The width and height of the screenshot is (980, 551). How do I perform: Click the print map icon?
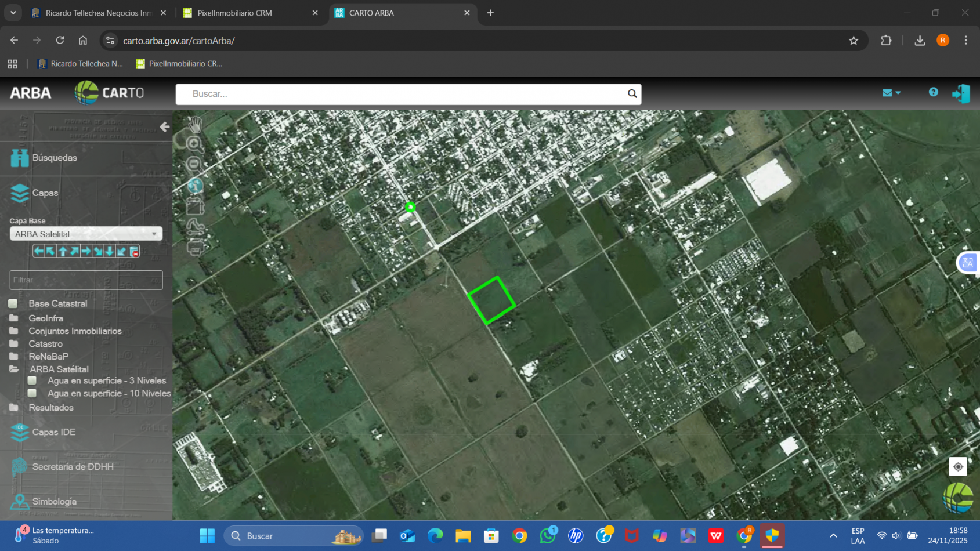[195, 248]
